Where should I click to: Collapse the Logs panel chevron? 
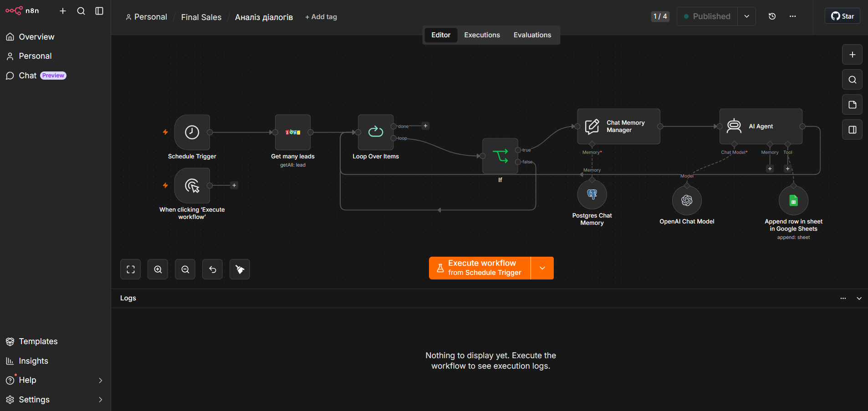point(859,299)
